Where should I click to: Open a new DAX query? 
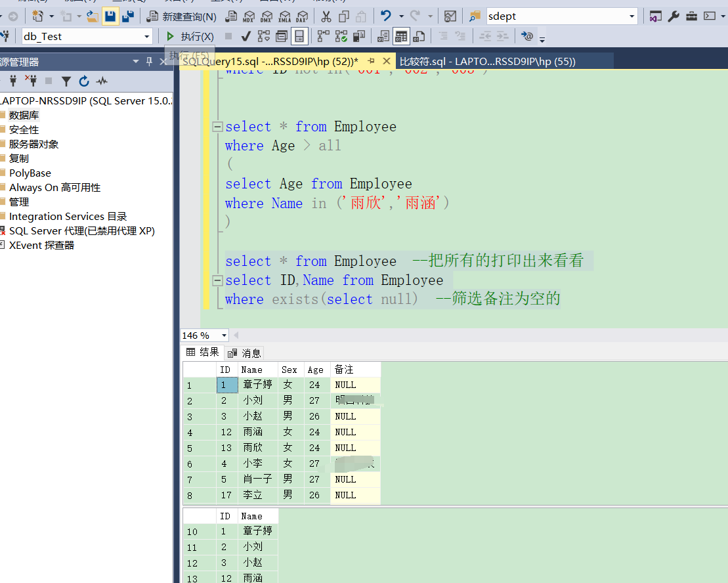pyautogui.click(x=302, y=16)
